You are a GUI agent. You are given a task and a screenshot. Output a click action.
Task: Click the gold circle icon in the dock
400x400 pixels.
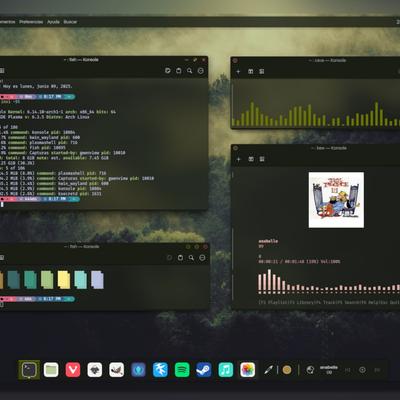(287, 370)
